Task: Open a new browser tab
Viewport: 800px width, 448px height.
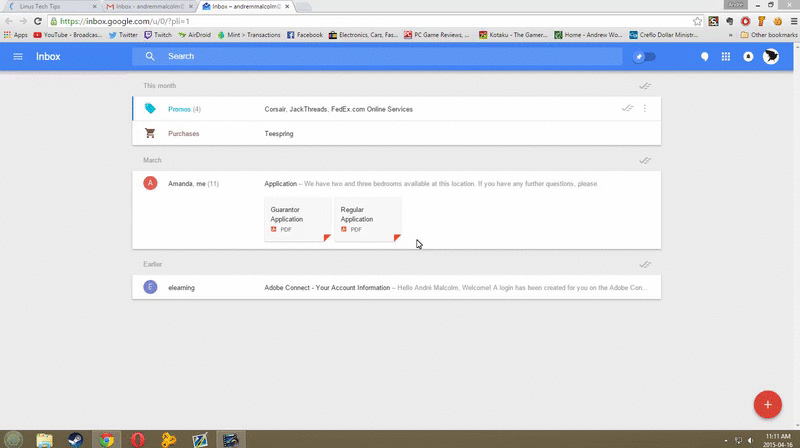Action: pyautogui.click(x=304, y=7)
